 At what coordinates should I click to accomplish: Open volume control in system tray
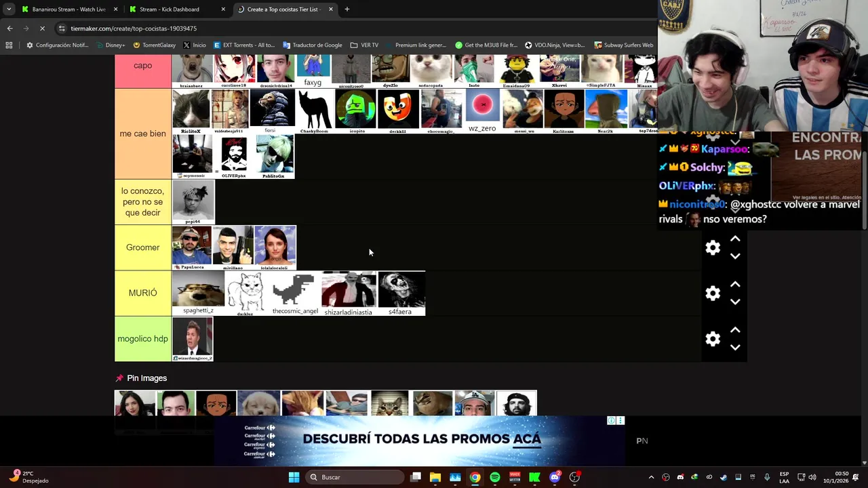(812, 477)
